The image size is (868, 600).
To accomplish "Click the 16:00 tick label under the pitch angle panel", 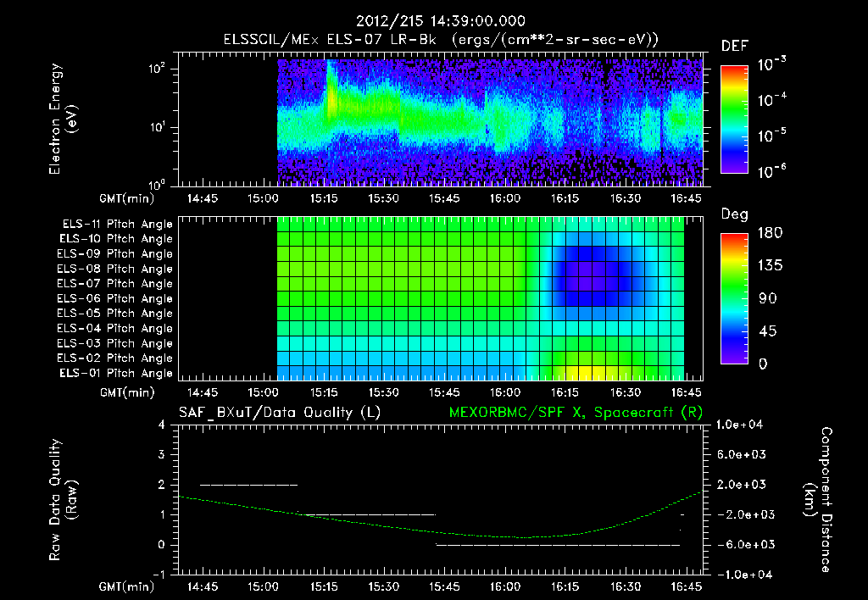I will [x=505, y=392].
